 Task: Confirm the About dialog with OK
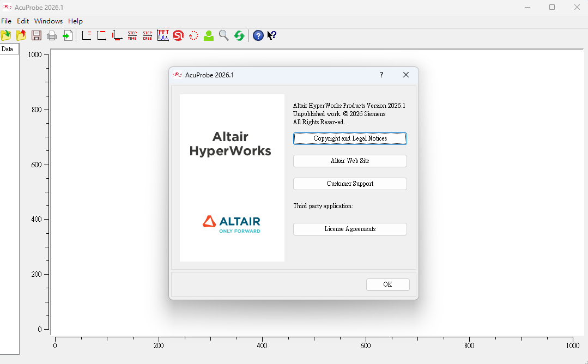pyautogui.click(x=388, y=284)
